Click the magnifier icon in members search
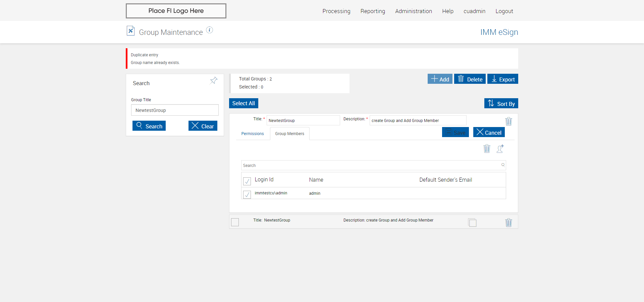Image resolution: width=644 pixels, height=302 pixels. [503, 165]
